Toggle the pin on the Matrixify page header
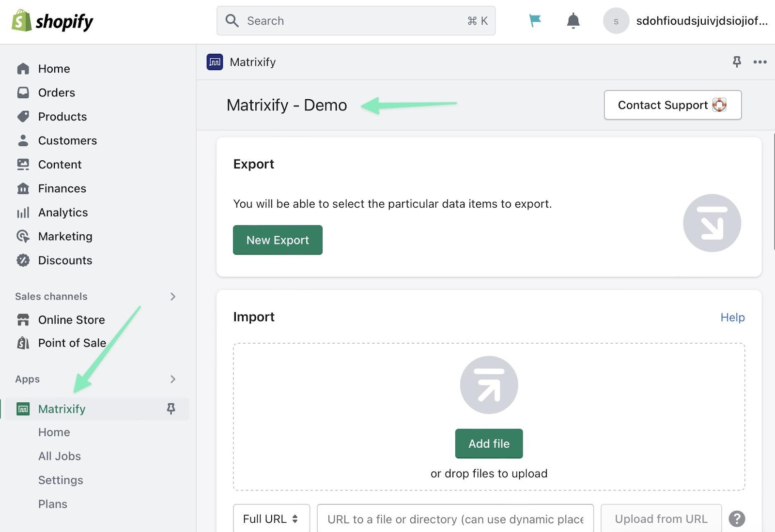The image size is (775, 532). pyautogui.click(x=737, y=62)
